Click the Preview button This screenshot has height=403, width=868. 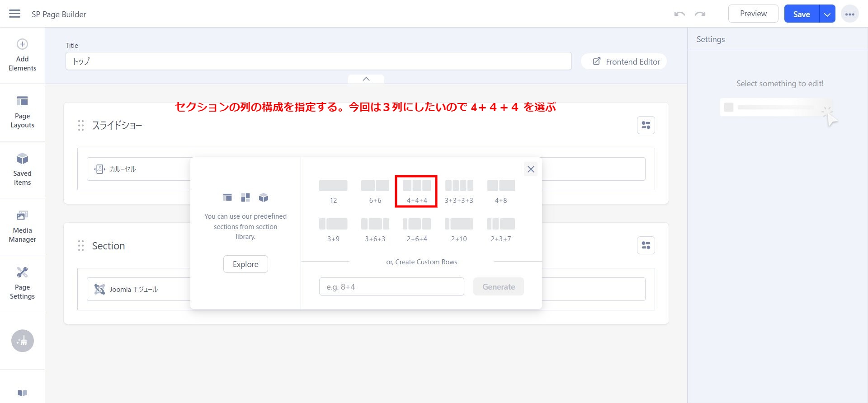(753, 14)
